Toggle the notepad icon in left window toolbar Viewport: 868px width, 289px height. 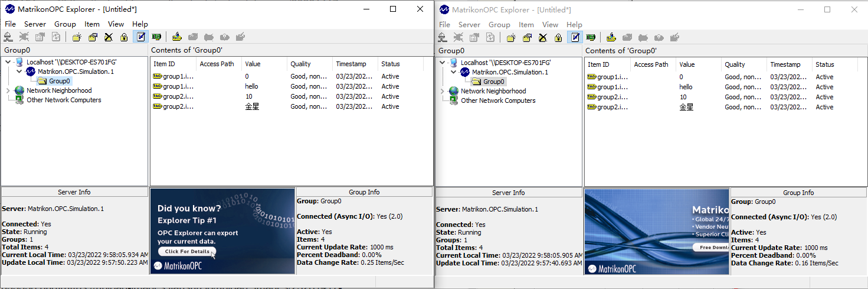pos(140,37)
